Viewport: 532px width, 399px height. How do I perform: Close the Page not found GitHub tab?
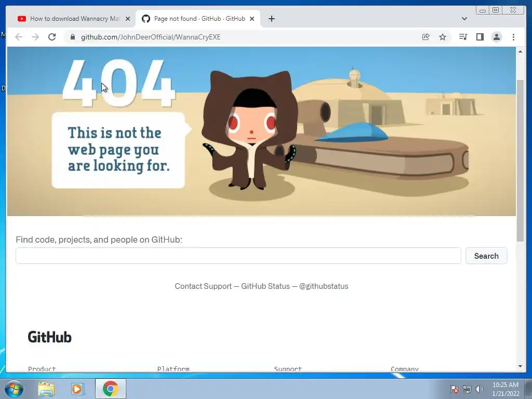(252, 19)
